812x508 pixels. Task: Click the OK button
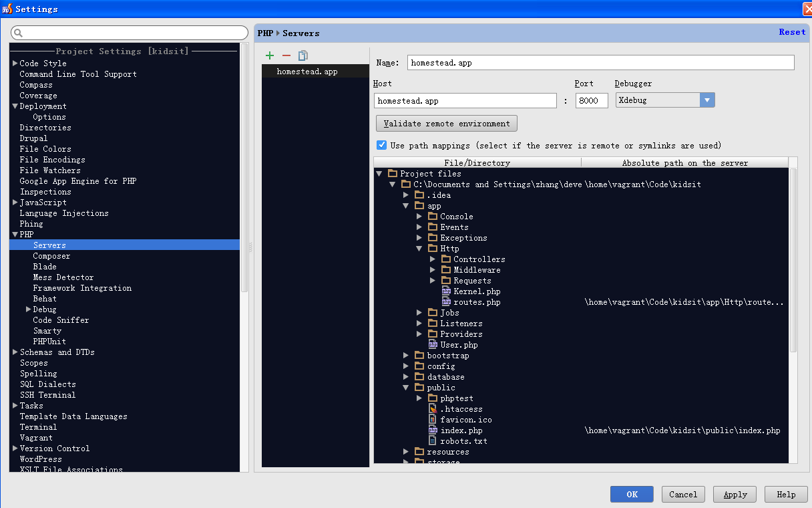coord(632,495)
